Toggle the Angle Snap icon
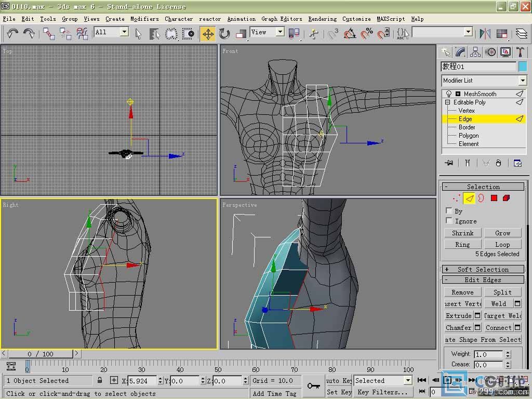 click(x=350, y=33)
